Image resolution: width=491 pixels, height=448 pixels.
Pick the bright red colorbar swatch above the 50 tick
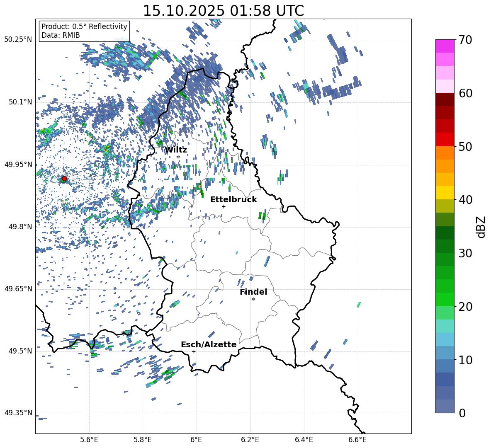[445, 140]
